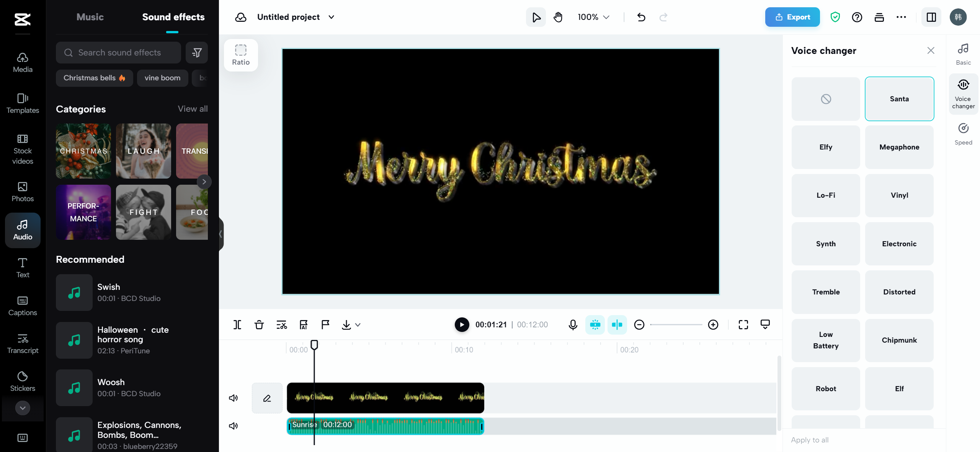Delete the selected clip using the trash icon
The image size is (980, 452).
coord(259,325)
